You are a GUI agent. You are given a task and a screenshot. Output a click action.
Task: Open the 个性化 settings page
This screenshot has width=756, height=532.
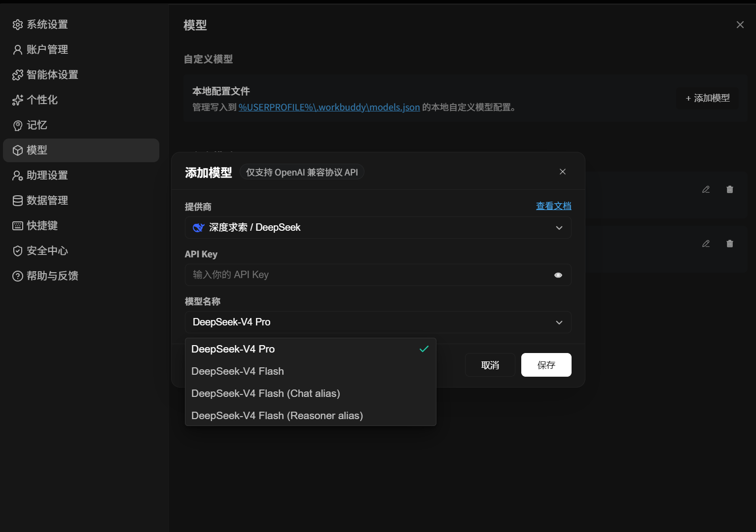pyautogui.click(x=81, y=100)
